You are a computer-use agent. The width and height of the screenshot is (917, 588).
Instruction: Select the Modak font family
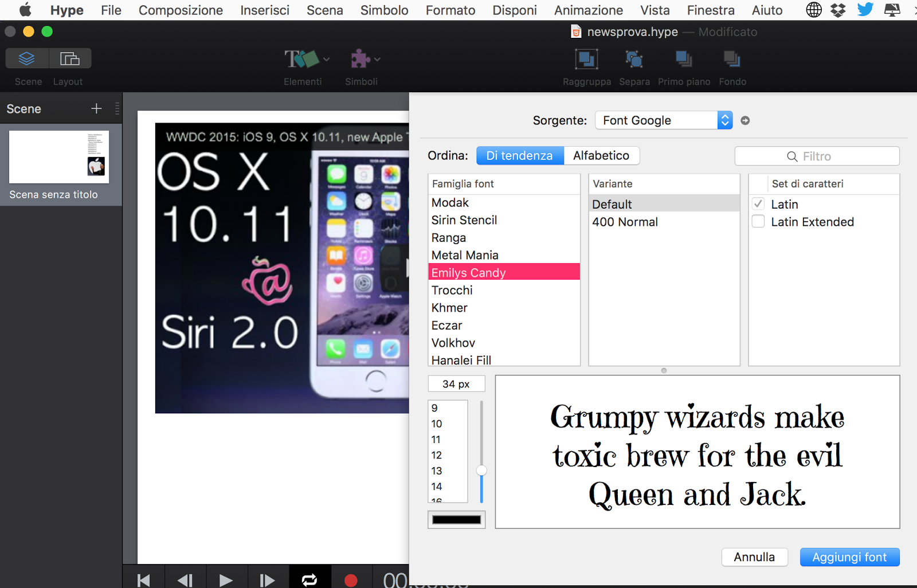pyautogui.click(x=504, y=203)
